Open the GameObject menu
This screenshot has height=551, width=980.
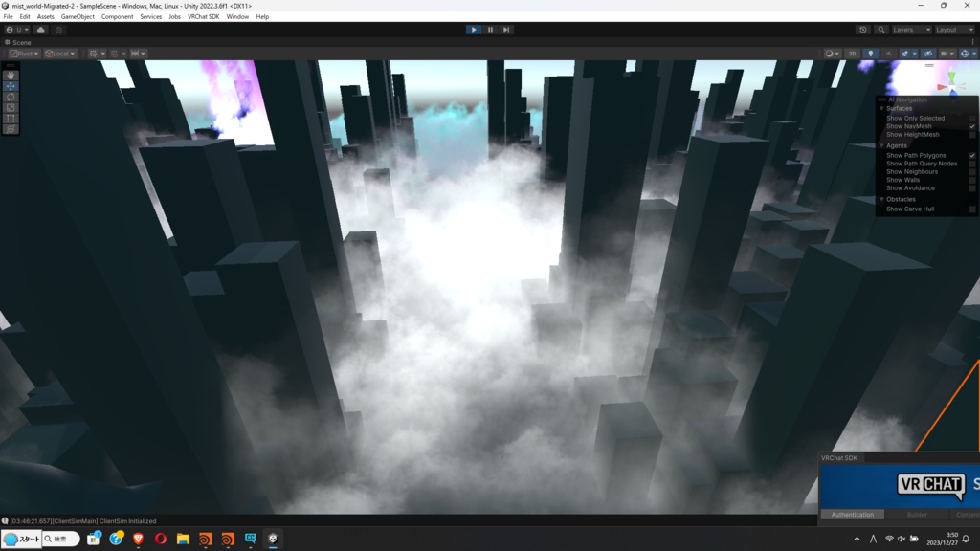click(78, 17)
